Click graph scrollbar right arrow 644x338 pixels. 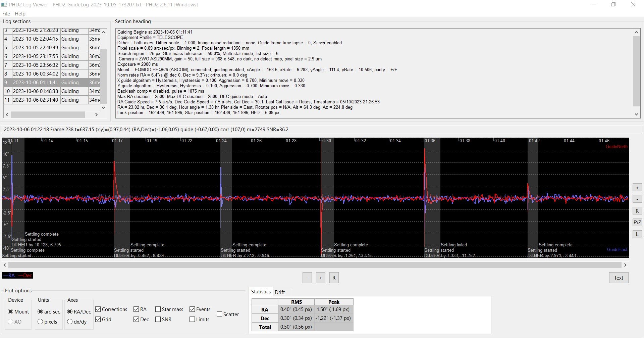(625, 265)
